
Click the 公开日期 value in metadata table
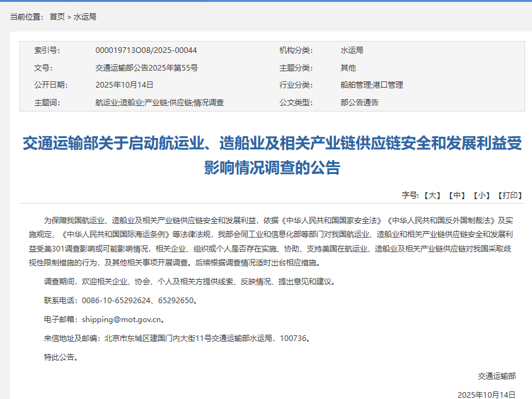[x=124, y=84]
